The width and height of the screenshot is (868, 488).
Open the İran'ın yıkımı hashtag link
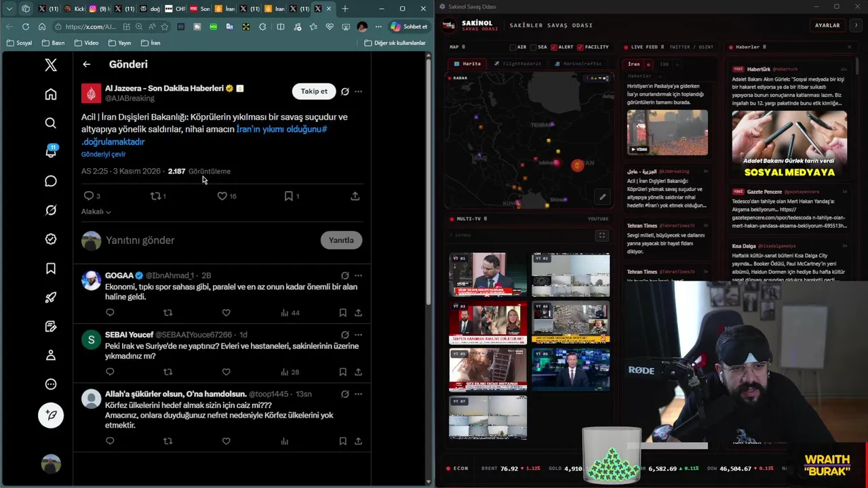tap(281, 129)
